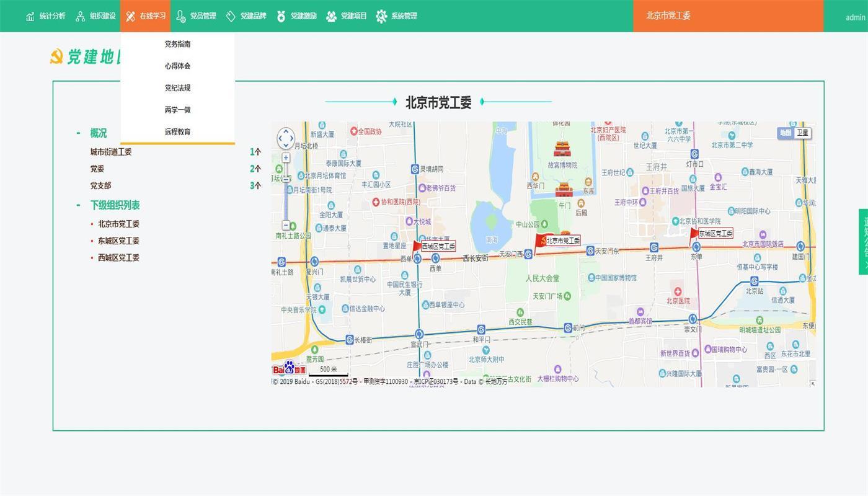Click the 党建品牌 tag icon
The image size is (868, 496).
[x=231, y=16]
